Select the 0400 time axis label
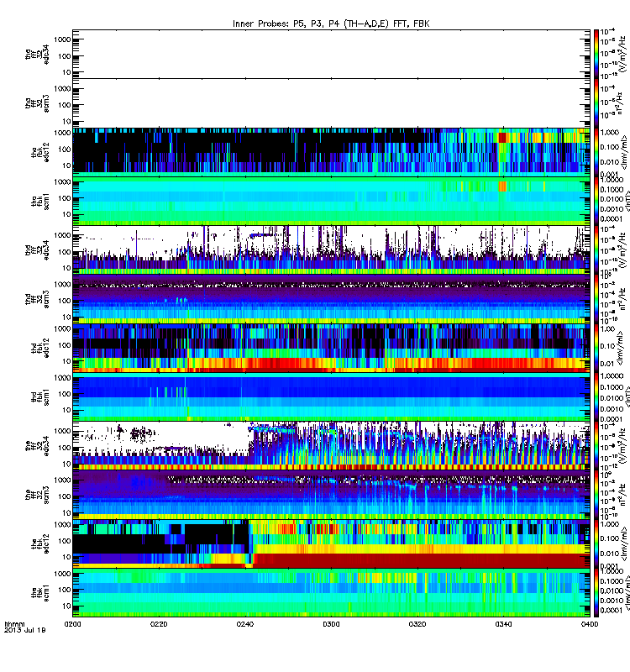 click(x=590, y=624)
